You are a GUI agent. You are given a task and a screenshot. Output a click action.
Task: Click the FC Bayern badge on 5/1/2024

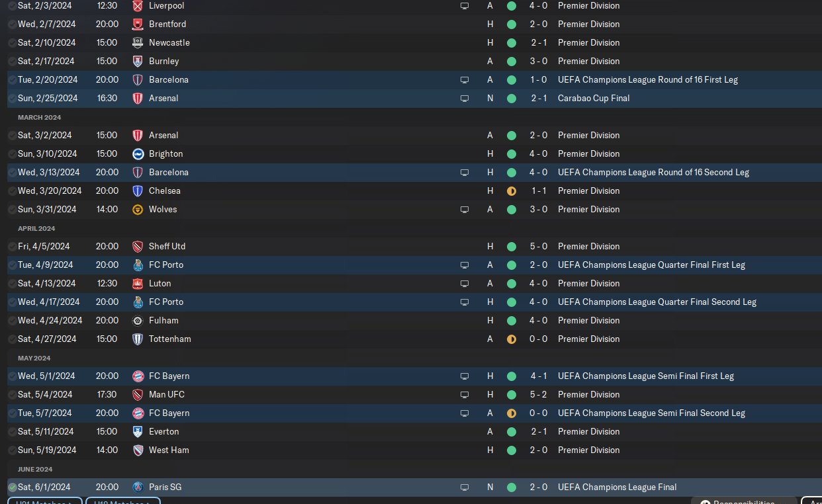tap(138, 376)
